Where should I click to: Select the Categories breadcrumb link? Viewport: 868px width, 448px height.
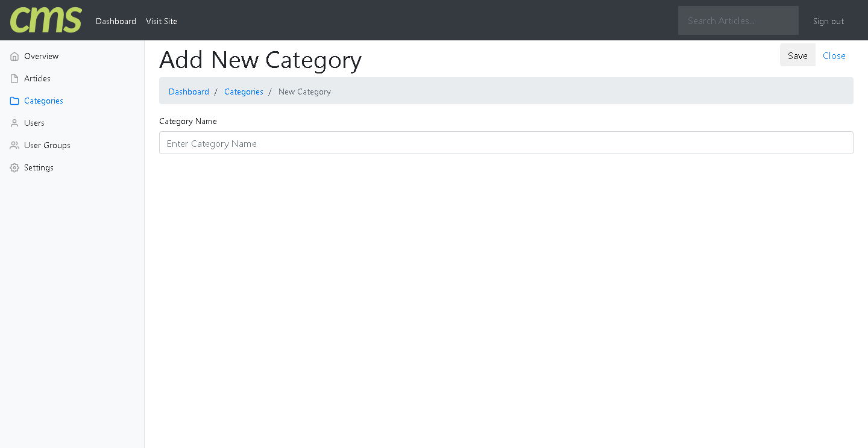[x=244, y=92]
